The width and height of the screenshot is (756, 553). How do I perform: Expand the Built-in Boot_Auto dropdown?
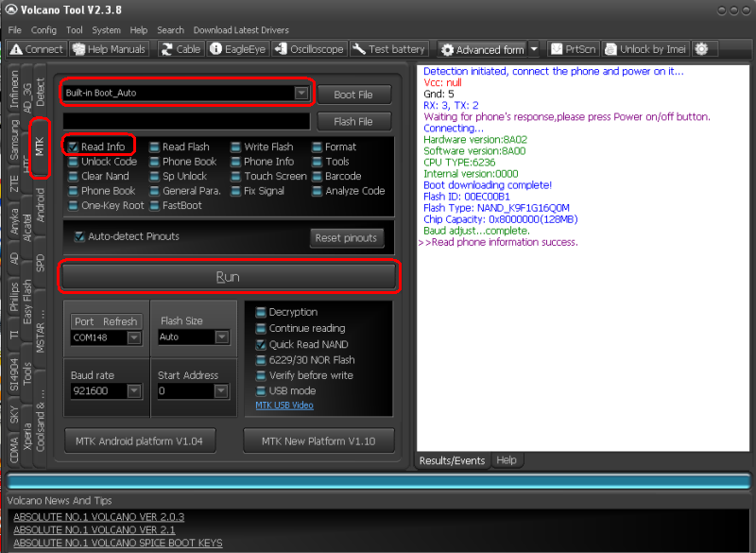point(301,93)
